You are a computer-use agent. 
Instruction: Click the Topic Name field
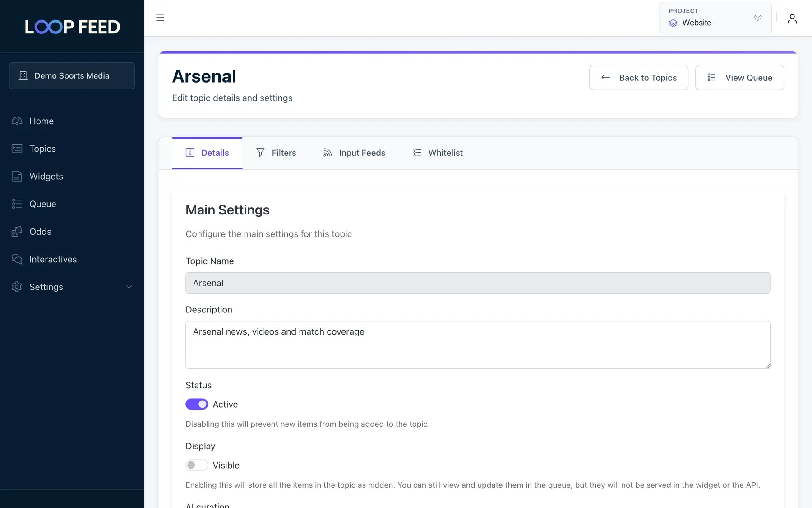pyautogui.click(x=478, y=283)
